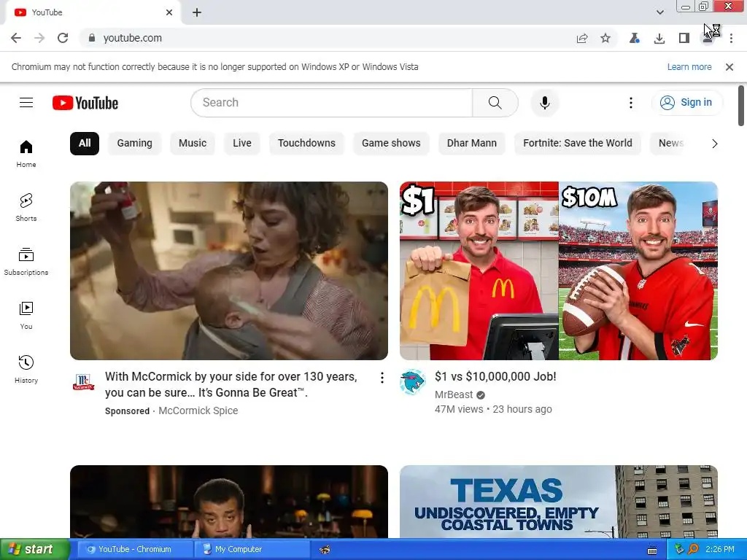Click the search magnifier button

coord(495,102)
